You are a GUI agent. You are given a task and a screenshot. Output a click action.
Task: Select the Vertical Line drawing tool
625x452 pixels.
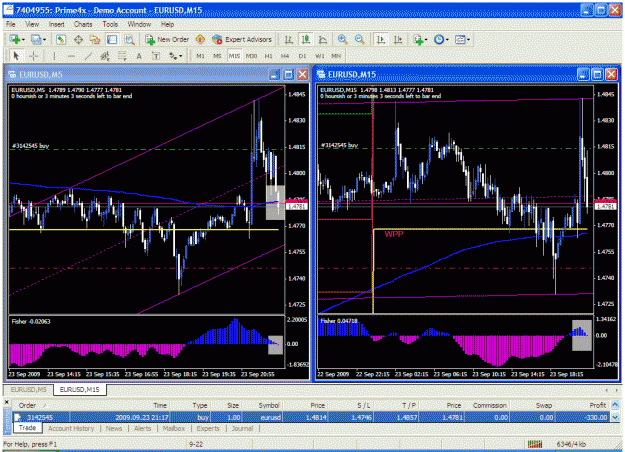tap(54, 56)
